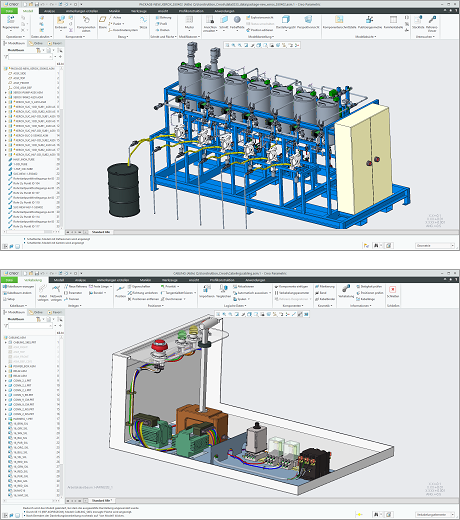Image resolution: width=460 pixels, height=520 pixels.
Task: Click the Schließen icon in Verkabelung ribbon
Action: (x=393, y=291)
